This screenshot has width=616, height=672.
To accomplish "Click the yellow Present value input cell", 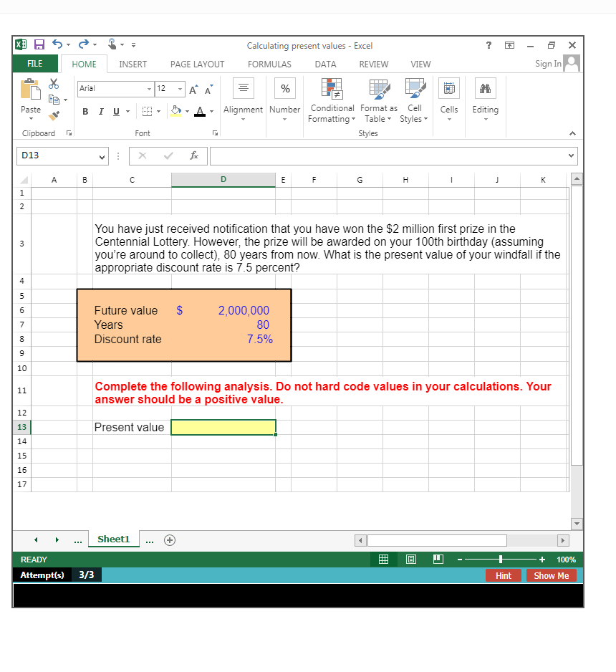I will (223, 427).
